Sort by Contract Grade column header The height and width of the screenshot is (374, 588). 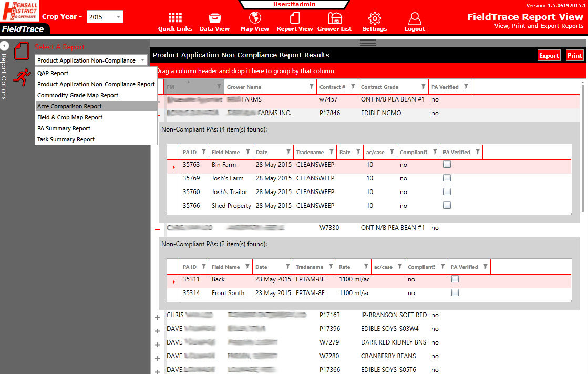tap(379, 87)
